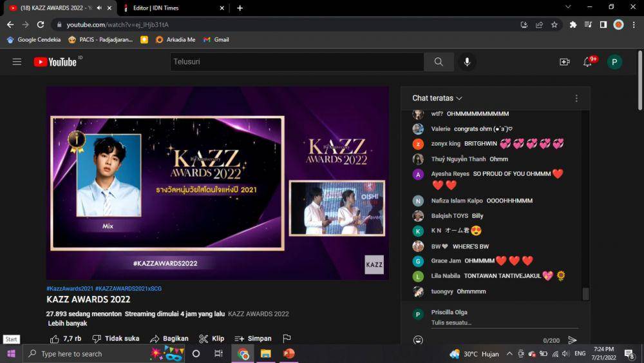The height and width of the screenshot is (363, 644).
Task: Click the KAZZ AWARDS 2022 video player
Action: [x=217, y=183]
